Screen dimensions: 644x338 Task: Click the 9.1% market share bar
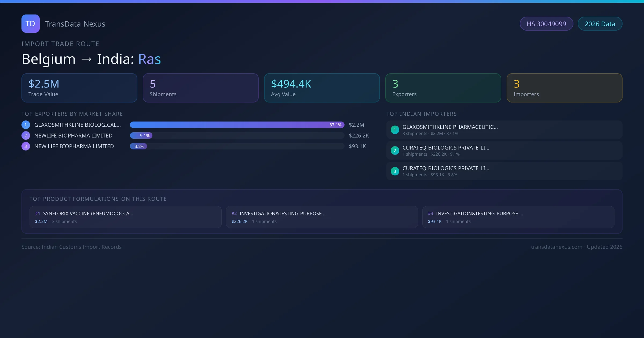(x=141, y=135)
